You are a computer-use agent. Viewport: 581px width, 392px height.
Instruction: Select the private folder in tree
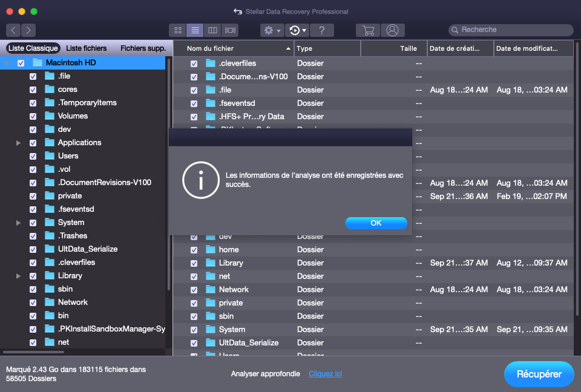pyautogui.click(x=70, y=195)
